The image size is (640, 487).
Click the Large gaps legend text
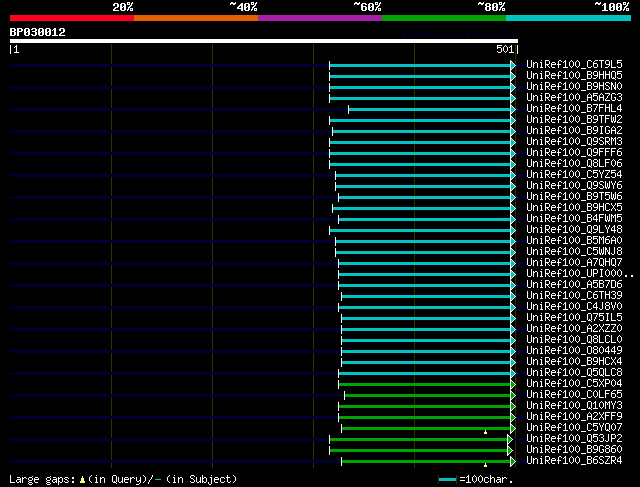pyautogui.click(x=123, y=479)
